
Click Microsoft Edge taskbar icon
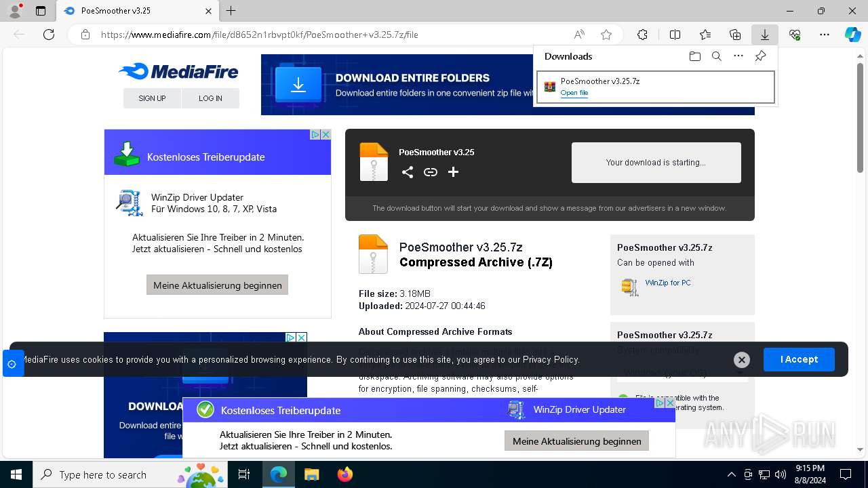click(279, 474)
